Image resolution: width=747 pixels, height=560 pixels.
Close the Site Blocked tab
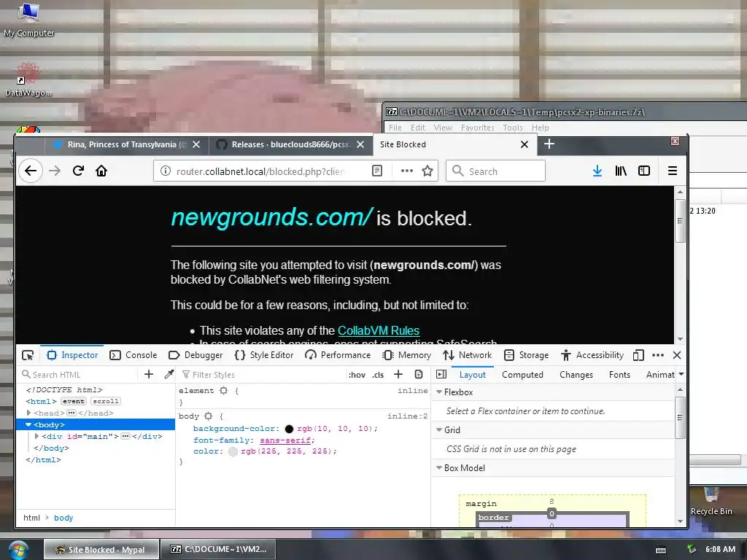524,144
